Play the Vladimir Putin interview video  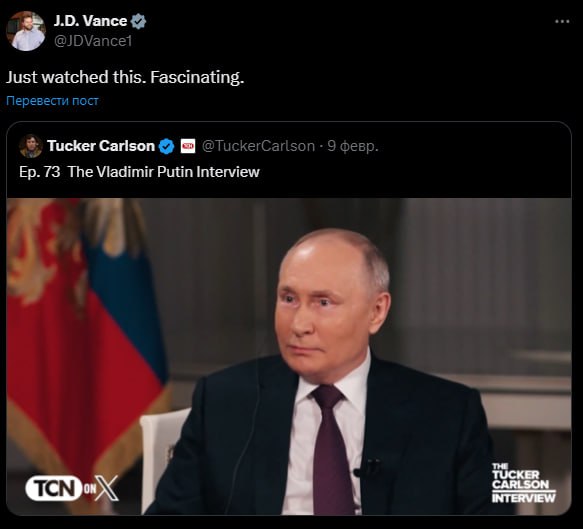[289, 356]
